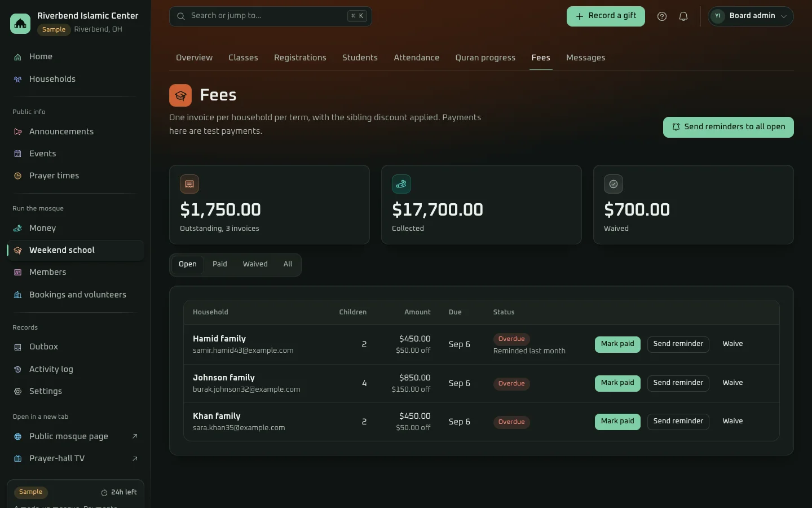Click the Outbox icon
This screenshot has height=508, width=812.
(x=18, y=347)
